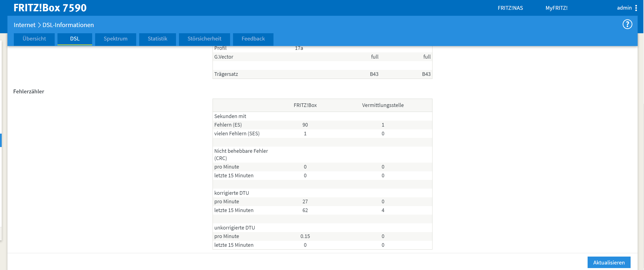This screenshot has height=270, width=644.
Task: Expand the admin user menu
Action: click(624, 8)
